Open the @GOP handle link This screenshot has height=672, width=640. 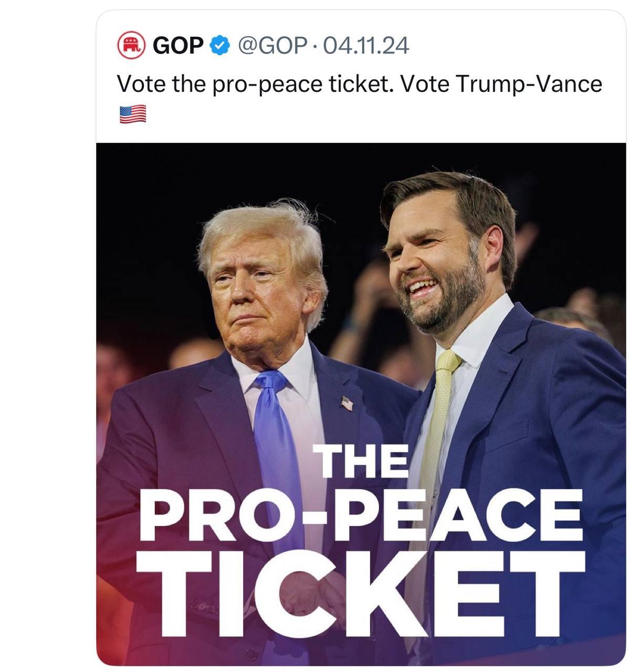(272, 46)
